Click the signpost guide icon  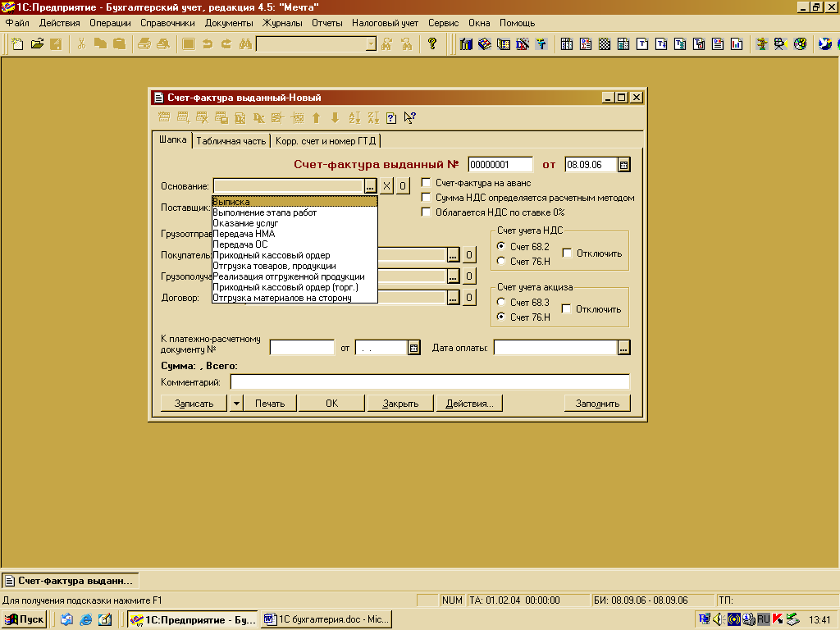pos(762,44)
